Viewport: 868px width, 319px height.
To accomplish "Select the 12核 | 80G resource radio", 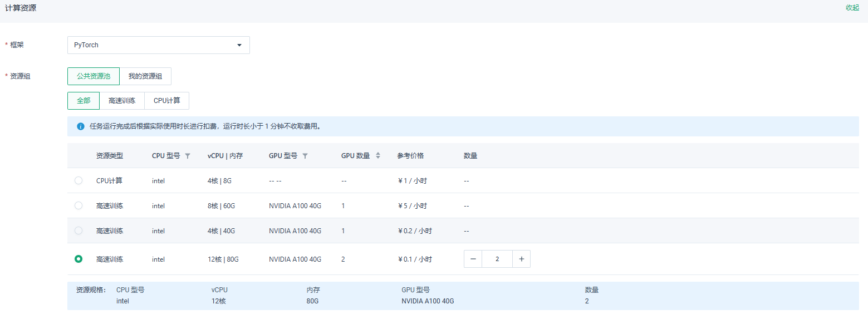I will click(79, 259).
